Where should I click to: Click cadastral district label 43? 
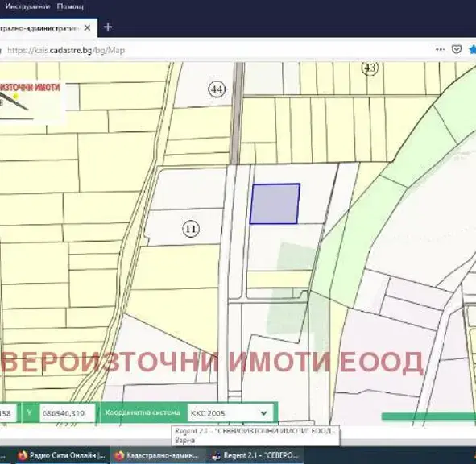(370, 68)
